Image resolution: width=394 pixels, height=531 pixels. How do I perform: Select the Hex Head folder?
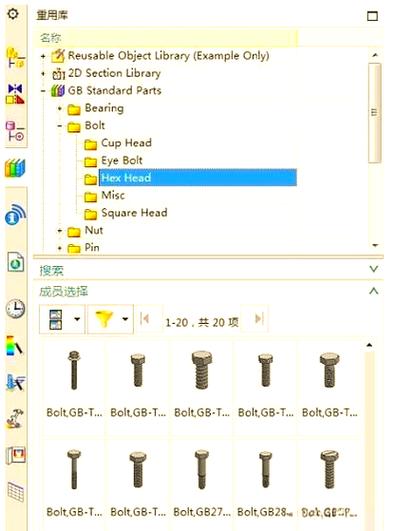(x=198, y=177)
